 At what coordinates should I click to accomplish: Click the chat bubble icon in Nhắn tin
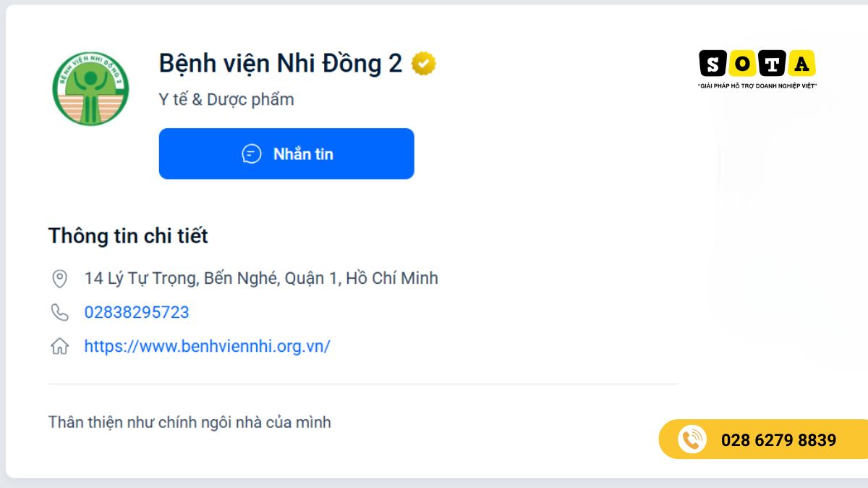click(x=251, y=153)
